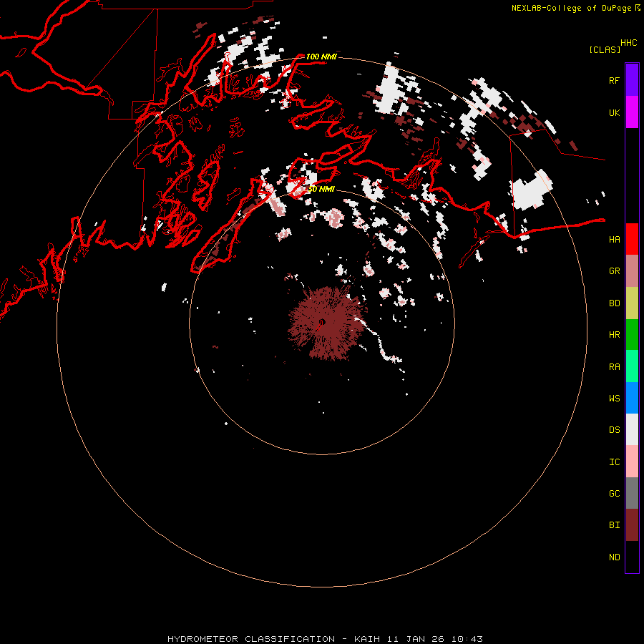Click the BI legend label
This screenshot has width=644, height=644.
point(614,525)
